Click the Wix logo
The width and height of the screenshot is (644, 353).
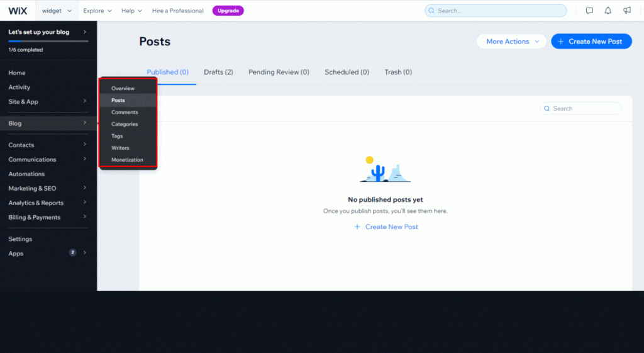(x=18, y=11)
